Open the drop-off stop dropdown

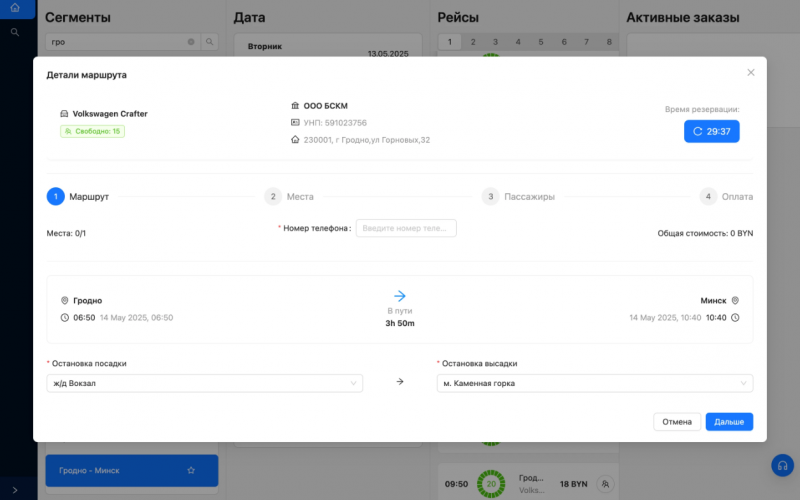pos(594,383)
